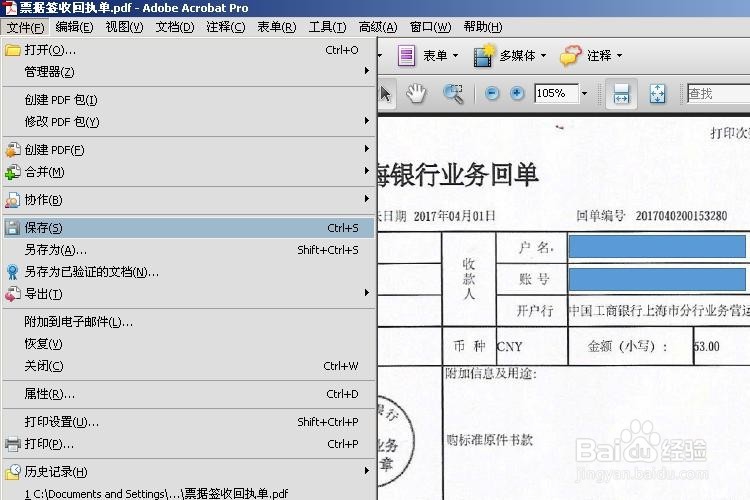
Task: Click the blue 账号 redacted field
Action: click(x=657, y=279)
